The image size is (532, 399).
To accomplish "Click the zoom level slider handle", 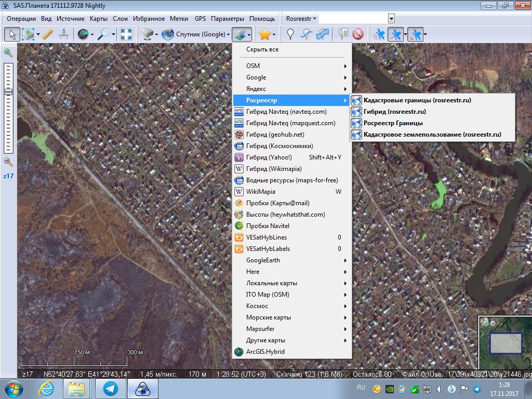I will click(x=8, y=92).
